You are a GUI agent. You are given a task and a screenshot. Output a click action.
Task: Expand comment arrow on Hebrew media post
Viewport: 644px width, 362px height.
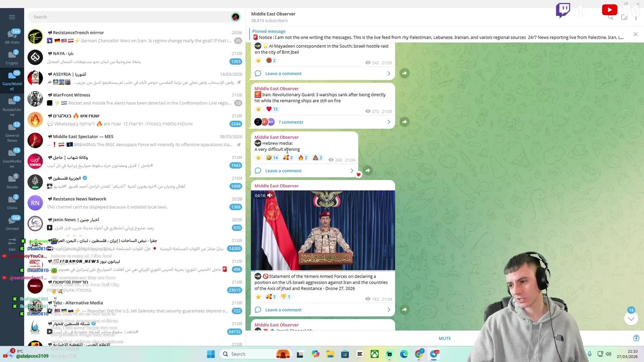pos(352,170)
